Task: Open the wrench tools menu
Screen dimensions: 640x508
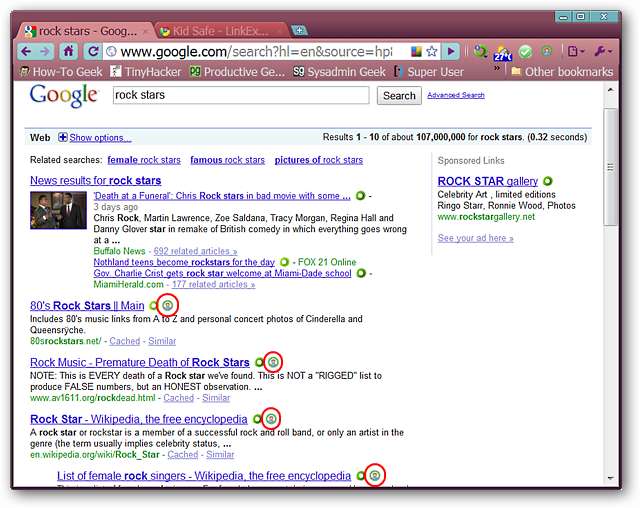Action: click(x=603, y=51)
